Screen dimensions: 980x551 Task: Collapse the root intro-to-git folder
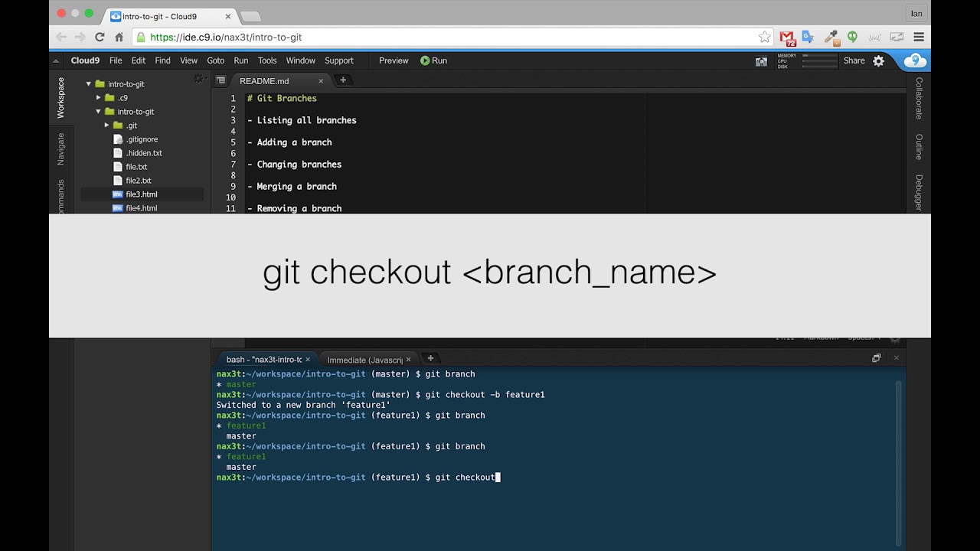[89, 84]
